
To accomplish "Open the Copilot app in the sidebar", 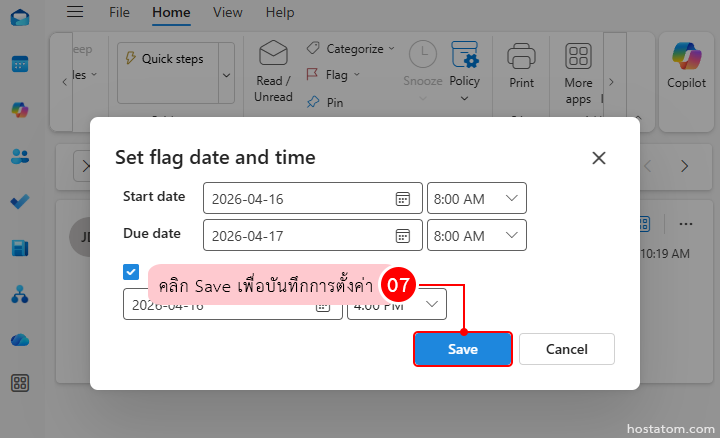I will (x=20, y=110).
